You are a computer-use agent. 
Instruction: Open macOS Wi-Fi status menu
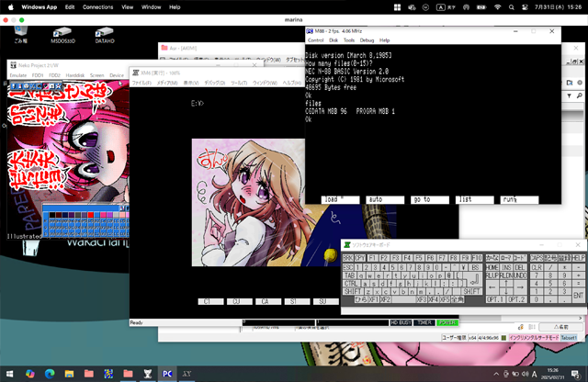[x=497, y=7]
